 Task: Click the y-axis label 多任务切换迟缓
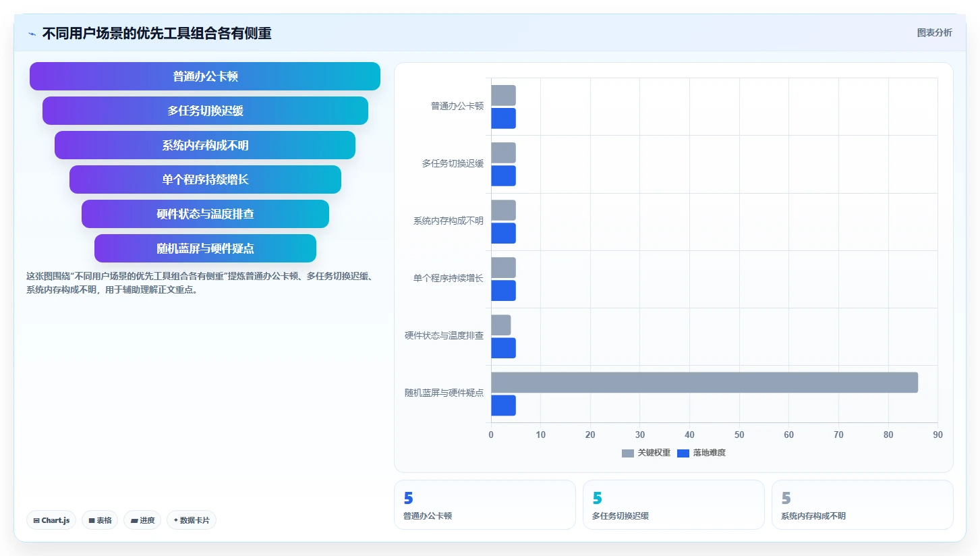pos(453,163)
